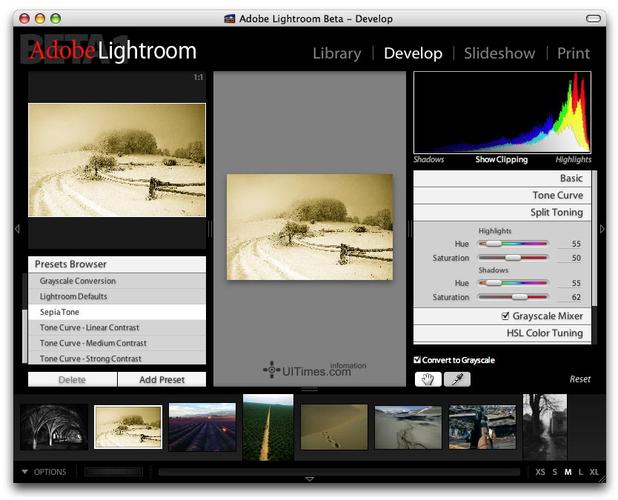Image resolution: width=618 pixels, height=500 pixels.
Task: Click the Add Preset button
Action: 162,379
